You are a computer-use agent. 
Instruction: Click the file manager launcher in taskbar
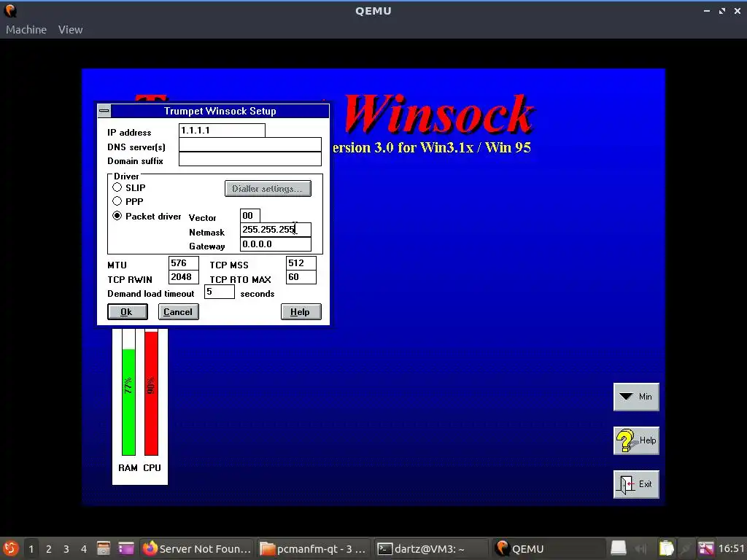point(104,548)
